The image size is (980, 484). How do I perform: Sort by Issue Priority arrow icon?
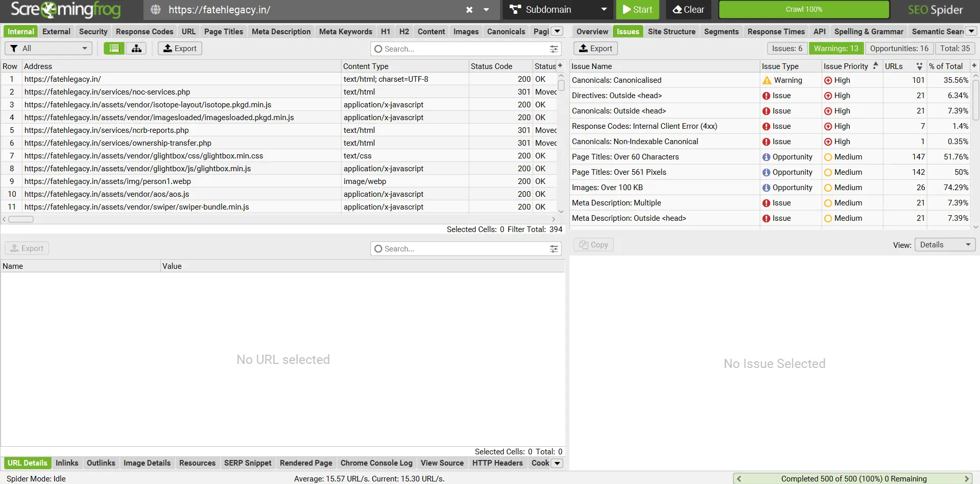coord(875,66)
